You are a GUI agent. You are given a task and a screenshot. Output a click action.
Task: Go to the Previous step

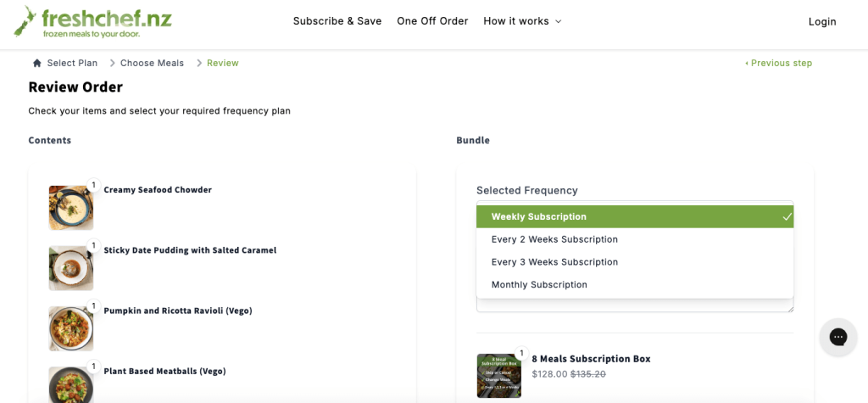[778, 63]
